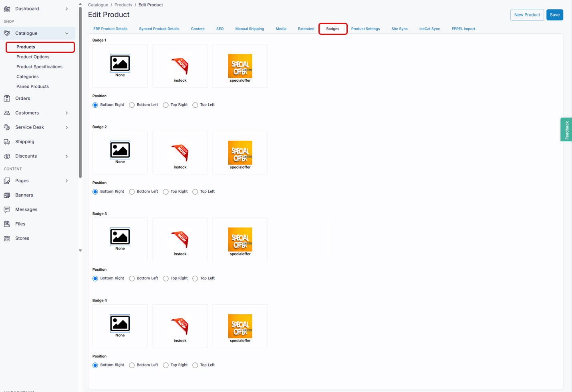Screen dimensions: 572x392
Task: Save the product changes
Action: 555,14
